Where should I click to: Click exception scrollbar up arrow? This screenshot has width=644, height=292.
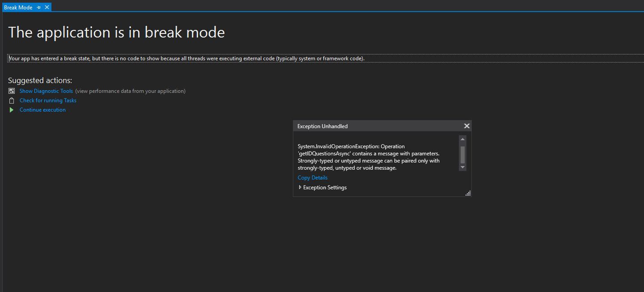pos(462,139)
